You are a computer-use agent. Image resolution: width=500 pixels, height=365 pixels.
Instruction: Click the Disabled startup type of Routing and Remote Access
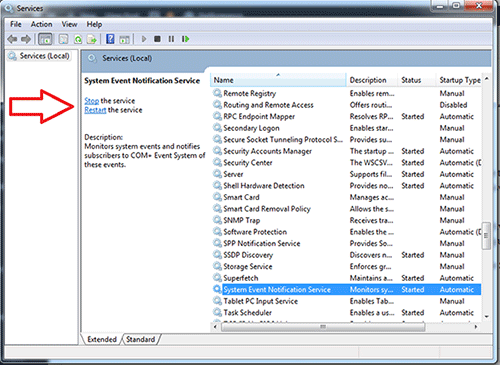click(453, 105)
